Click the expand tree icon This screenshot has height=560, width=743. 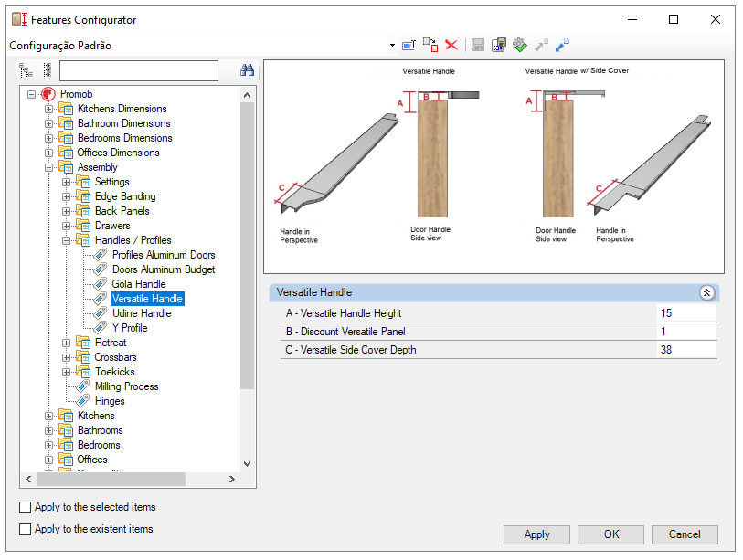[x=27, y=70]
